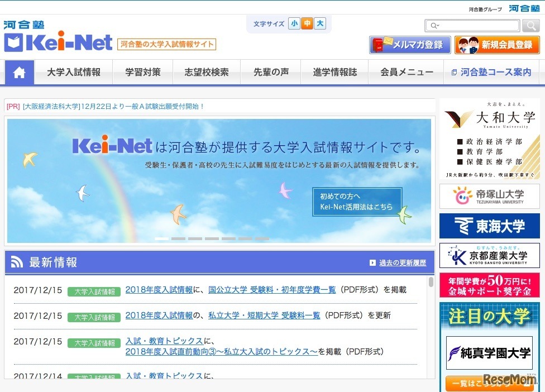Open 私立大学・短期大学 受験料一覧 link
545x392 pixels.
click(264, 315)
